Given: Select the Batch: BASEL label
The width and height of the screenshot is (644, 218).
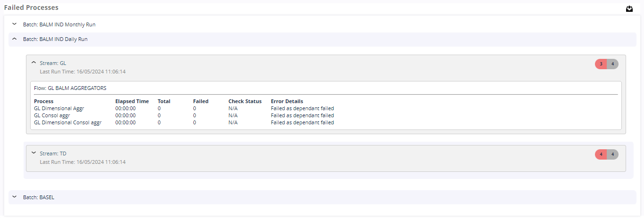Looking at the screenshot, I should tap(39, 197).
